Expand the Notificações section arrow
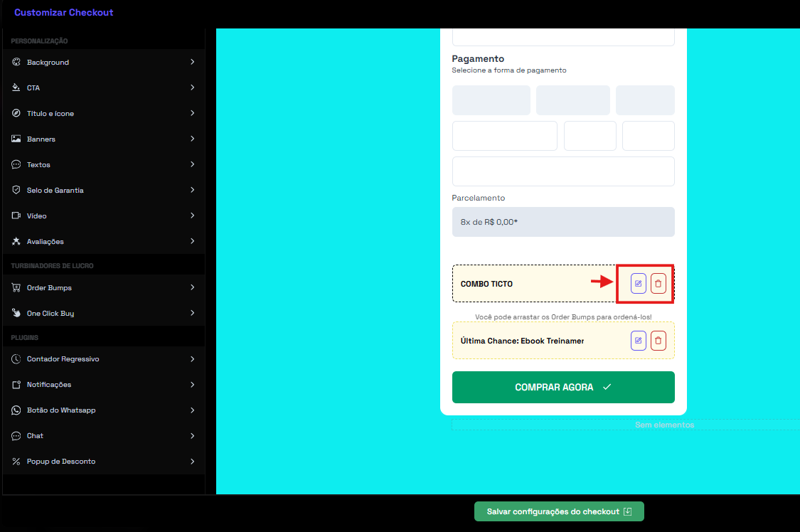 193,385
